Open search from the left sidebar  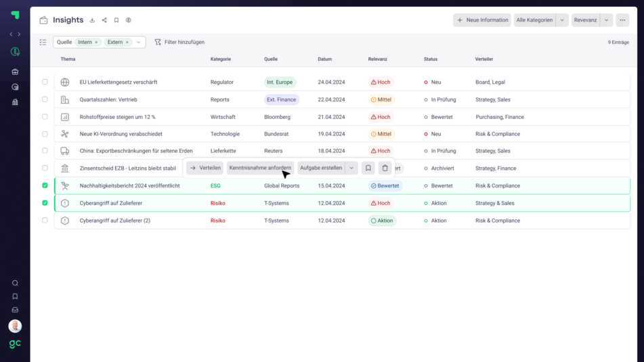pos(15,283)
